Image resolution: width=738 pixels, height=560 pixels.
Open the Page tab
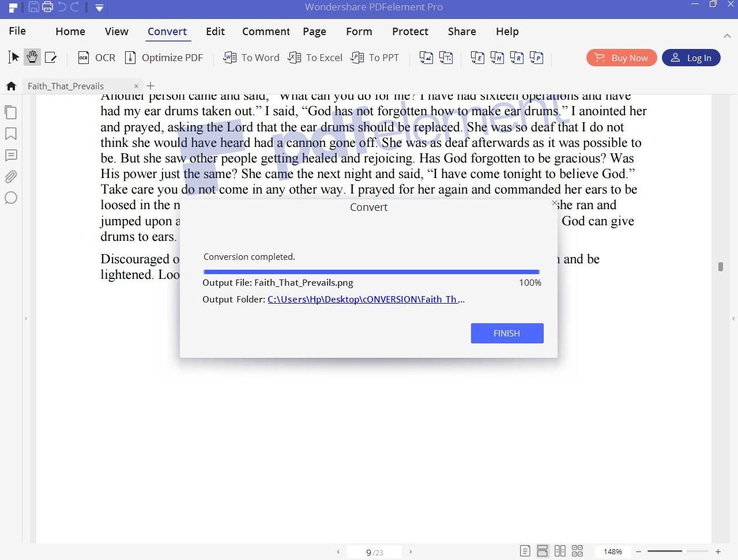point(314,31)
